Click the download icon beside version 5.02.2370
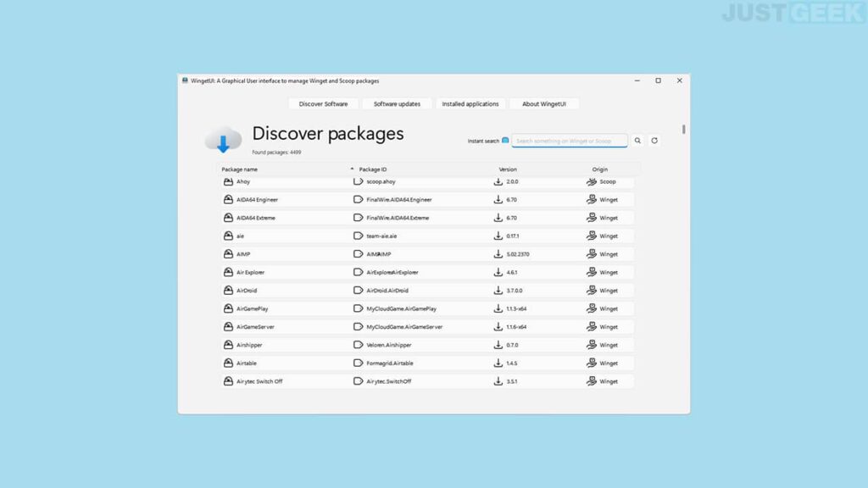Screen dimensions: 868x488 point(498,254)
